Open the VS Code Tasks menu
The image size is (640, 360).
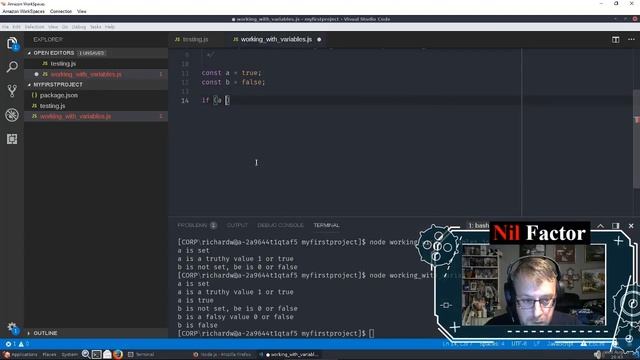click(x=96, y=27)
